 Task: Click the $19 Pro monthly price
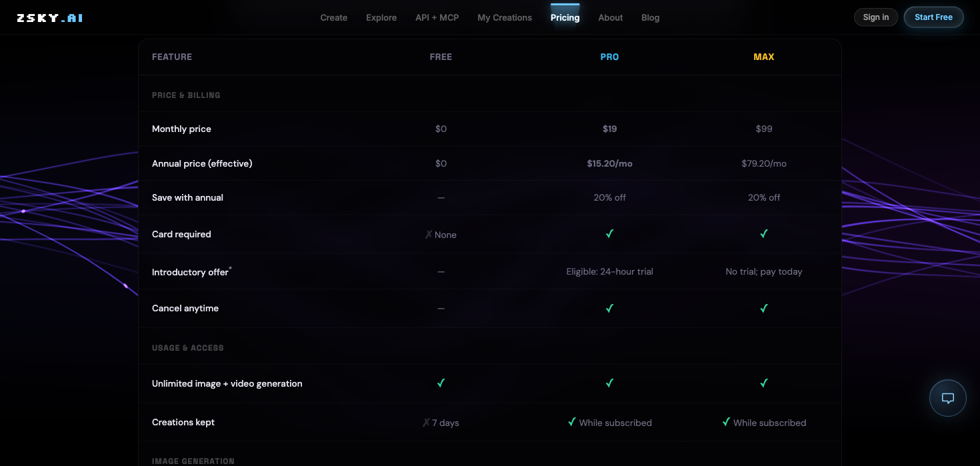point(609,129)
